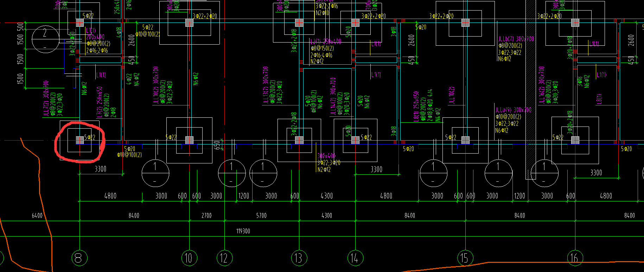The image size is (644, 272).
Task: Select beam label L2(1) 250x400
Action: pyautogui.click(x=326, y=41)
